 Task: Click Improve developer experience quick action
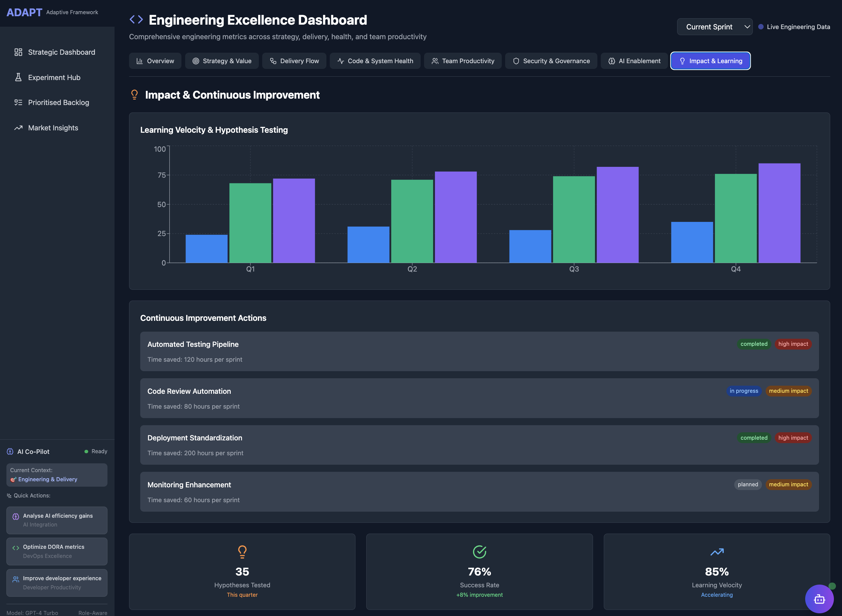pyautogui.click(x=57, y=583)
